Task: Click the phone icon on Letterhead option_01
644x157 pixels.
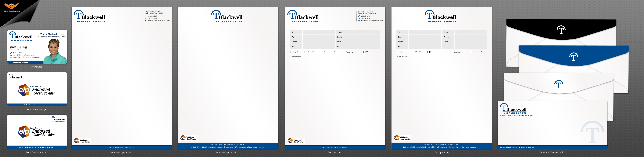Action: tap(146, 16)
